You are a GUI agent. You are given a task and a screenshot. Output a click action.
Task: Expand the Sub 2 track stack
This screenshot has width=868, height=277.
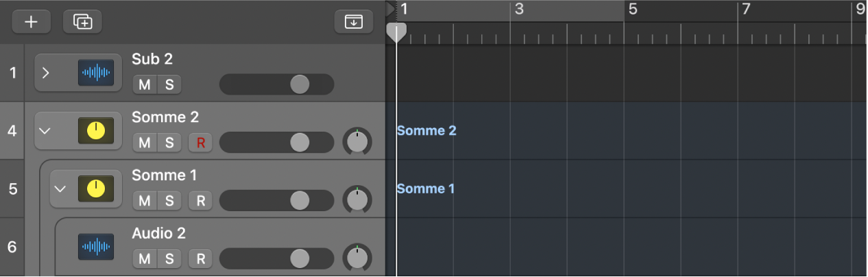[x=45, y=72]
